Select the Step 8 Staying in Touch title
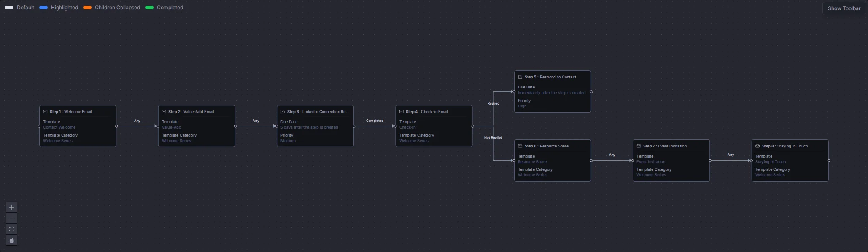 tap(785, 146)
